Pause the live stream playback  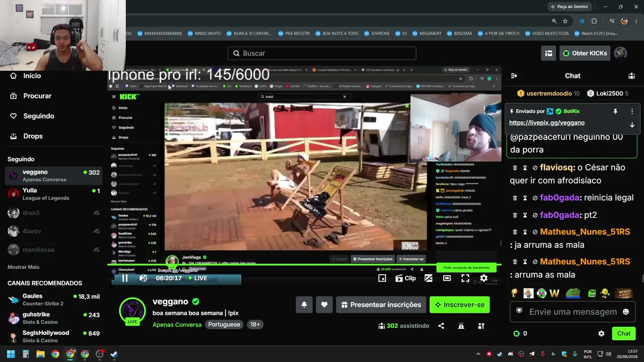(x=125, y=278)
